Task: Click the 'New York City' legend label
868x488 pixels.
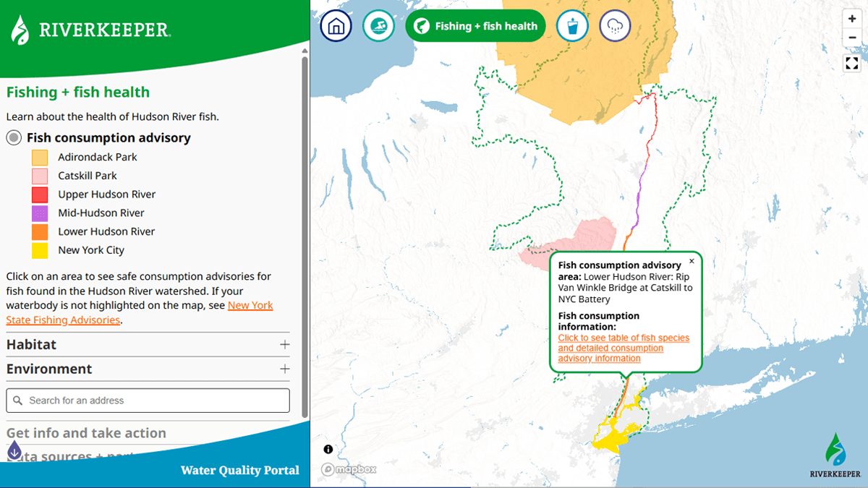Action: point(91,251)
